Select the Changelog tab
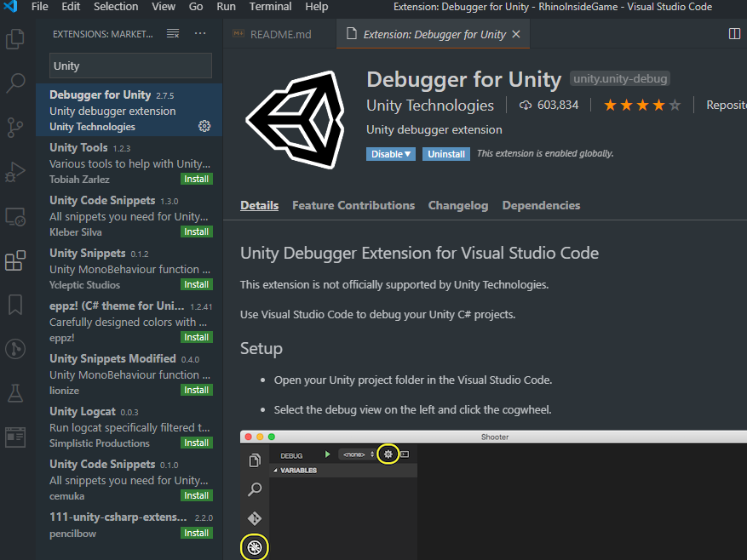 (457, 206)
